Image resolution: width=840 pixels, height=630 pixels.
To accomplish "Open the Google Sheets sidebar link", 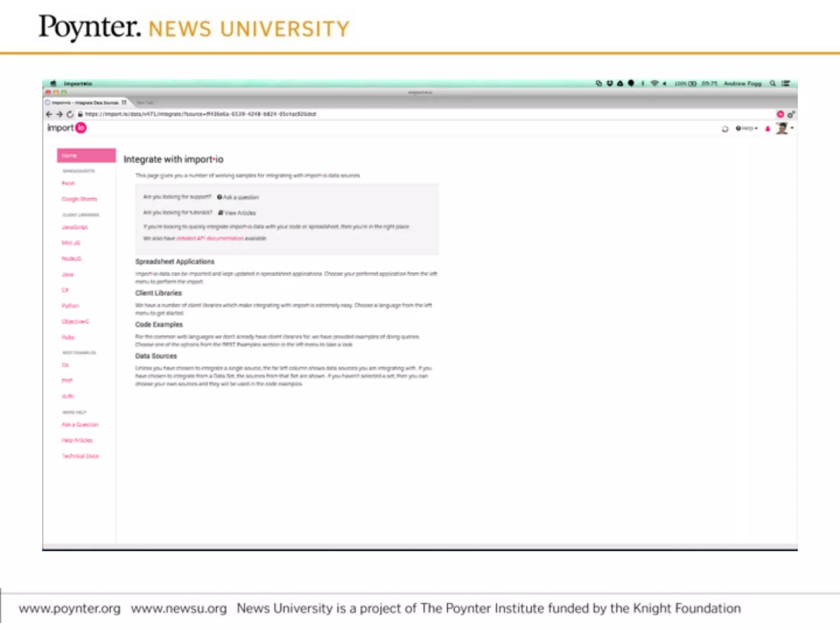I will (79, 199).
